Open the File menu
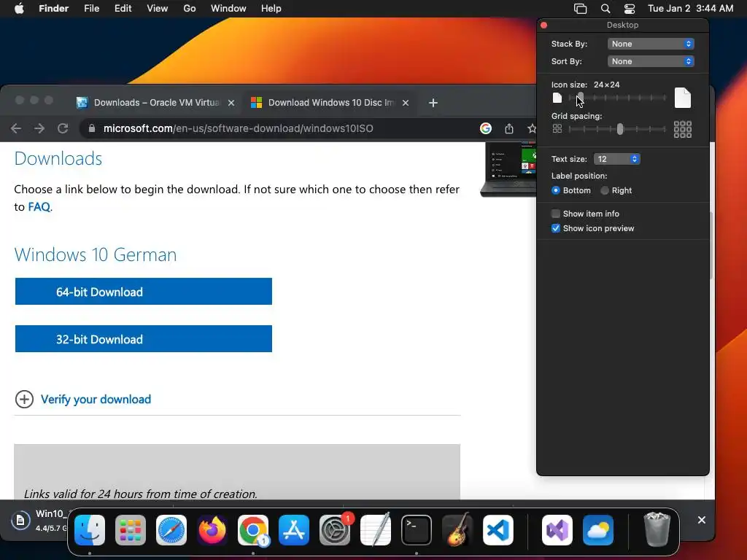Image resolution: width=747 pixels, height=560 pixels. [x=91, y=9]
